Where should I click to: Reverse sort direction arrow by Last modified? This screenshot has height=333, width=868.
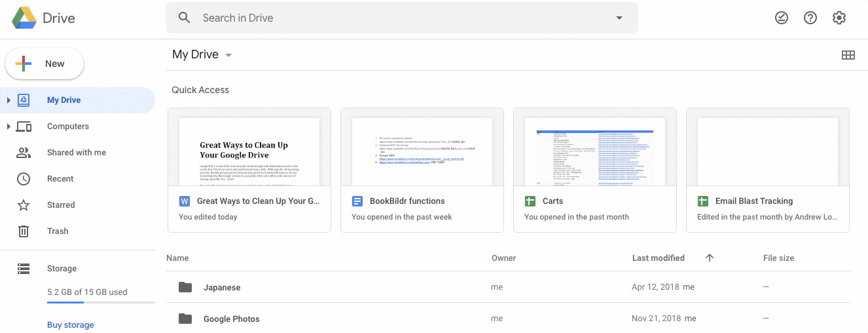point(710,258)
